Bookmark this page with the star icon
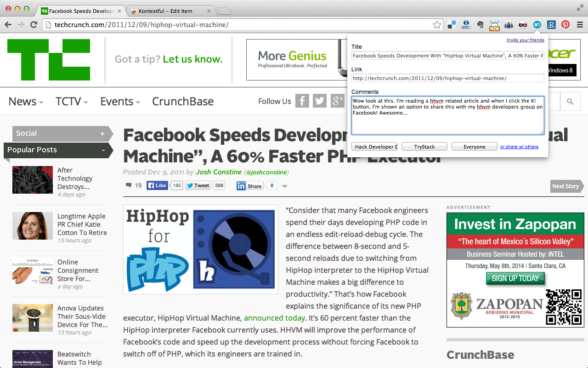588x368 pixels. pos(437,25)
